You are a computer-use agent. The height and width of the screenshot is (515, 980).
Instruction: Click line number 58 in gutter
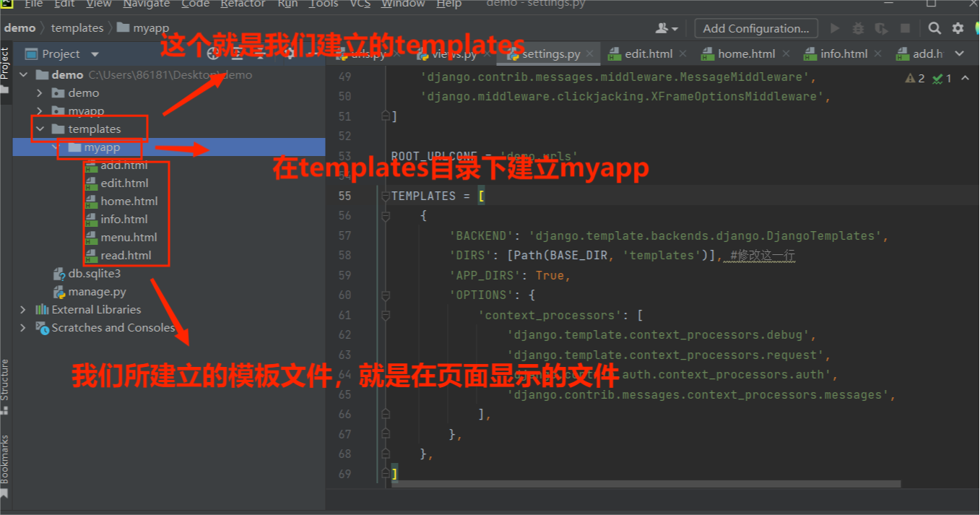pos(344,255)
